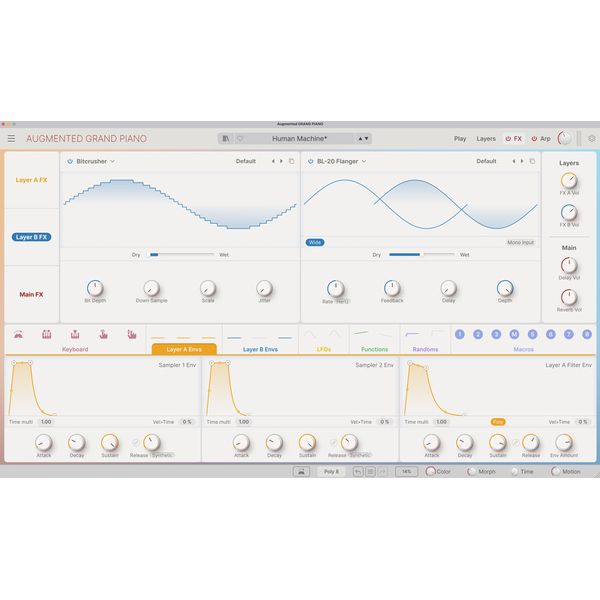Click the undo arrow in status bar

click(x=358, y=472)
